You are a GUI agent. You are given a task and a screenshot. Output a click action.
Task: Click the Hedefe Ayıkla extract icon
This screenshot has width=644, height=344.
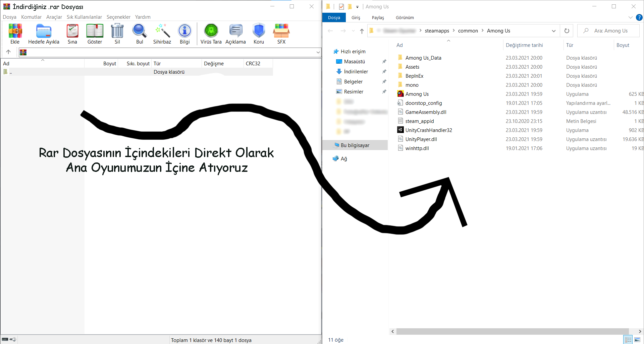pos(44,31)
